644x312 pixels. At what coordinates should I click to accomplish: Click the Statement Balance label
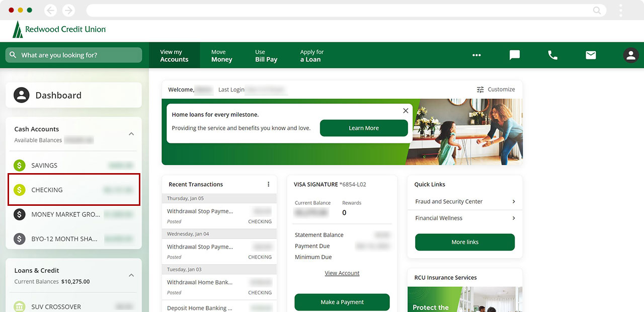tap(319, 235)
